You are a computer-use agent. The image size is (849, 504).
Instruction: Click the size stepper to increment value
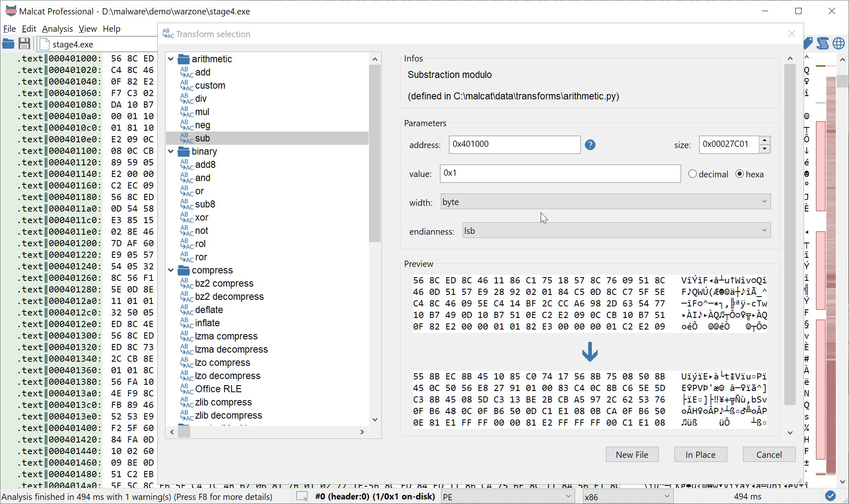765,140
